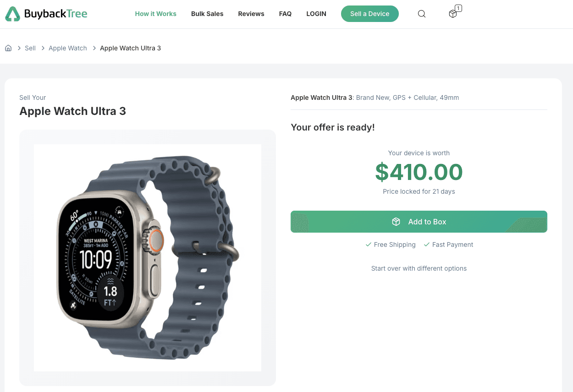Viewport: 573px width, 392px height.
Task: Click the box icon on Add to Box
Action: [396, 222]
